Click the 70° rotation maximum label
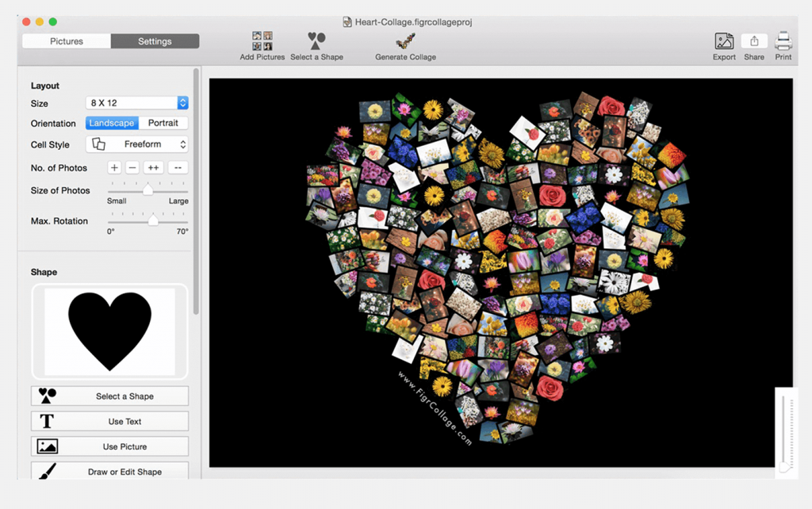 tap(182, 232)
